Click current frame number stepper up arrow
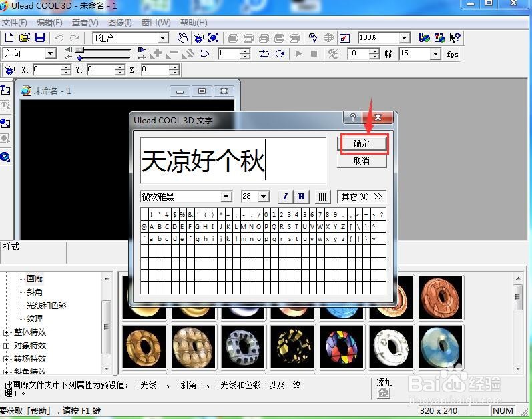This screenshot has width=532, height=419. (245, 51)
